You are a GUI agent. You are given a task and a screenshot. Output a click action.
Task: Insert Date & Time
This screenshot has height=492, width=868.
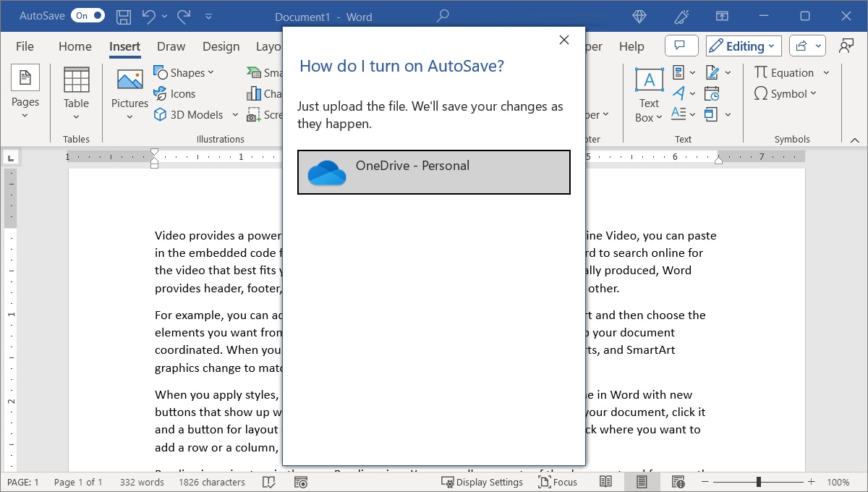tap(712, 93)
